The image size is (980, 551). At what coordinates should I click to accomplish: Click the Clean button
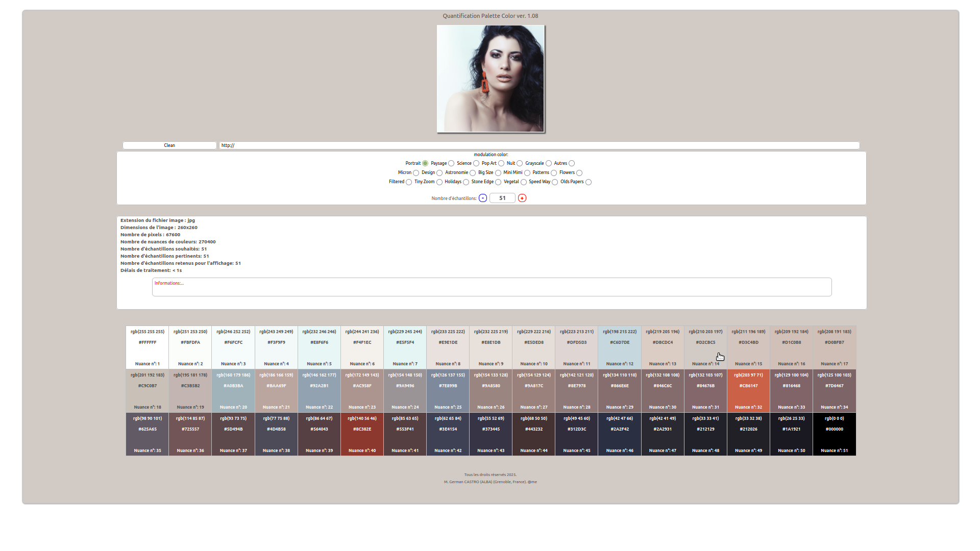169,145
